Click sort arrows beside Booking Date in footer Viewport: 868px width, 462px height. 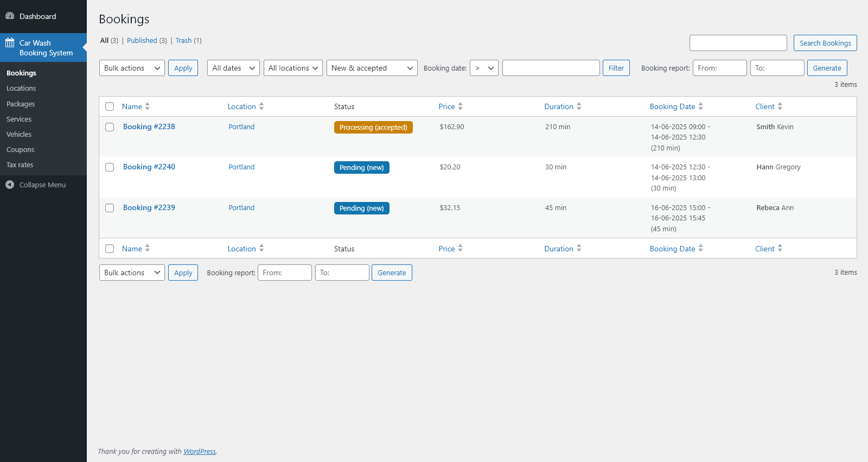pos(701,248)
